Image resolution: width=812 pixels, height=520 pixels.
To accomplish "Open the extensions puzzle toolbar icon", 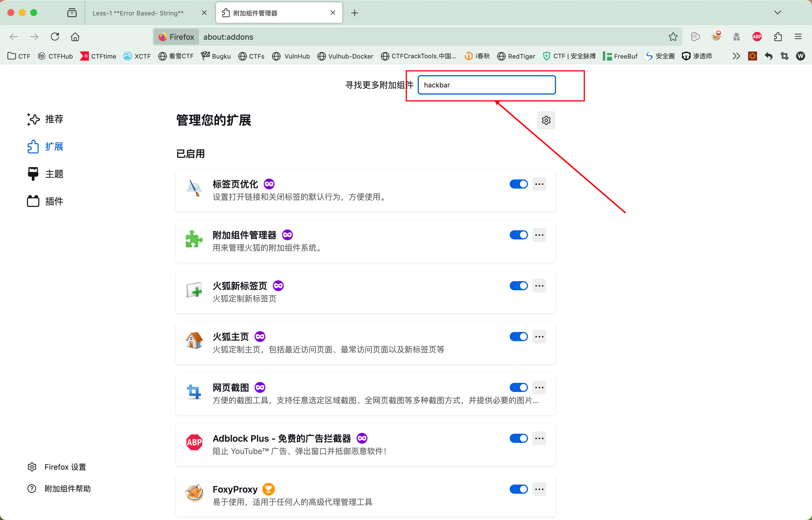I will pyautogui.click(x=777, y=37).
